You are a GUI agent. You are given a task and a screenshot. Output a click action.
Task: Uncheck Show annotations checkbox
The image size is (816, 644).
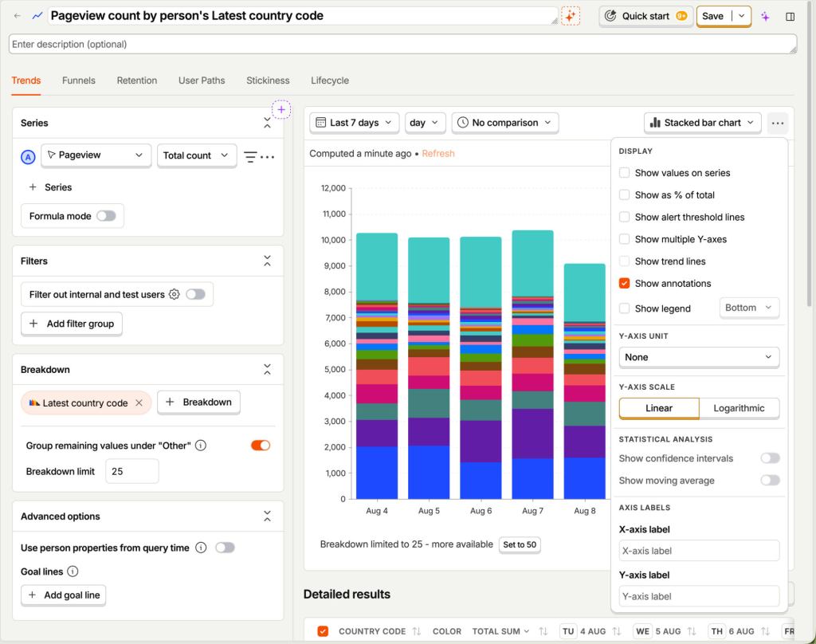click(625, 283)
